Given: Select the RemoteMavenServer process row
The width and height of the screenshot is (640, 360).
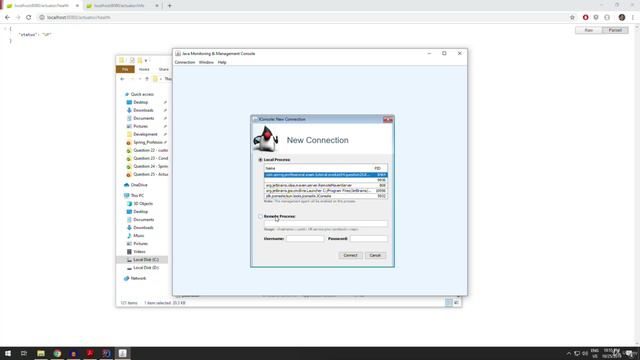Looking at the screenshot, I should pos(326,185).
